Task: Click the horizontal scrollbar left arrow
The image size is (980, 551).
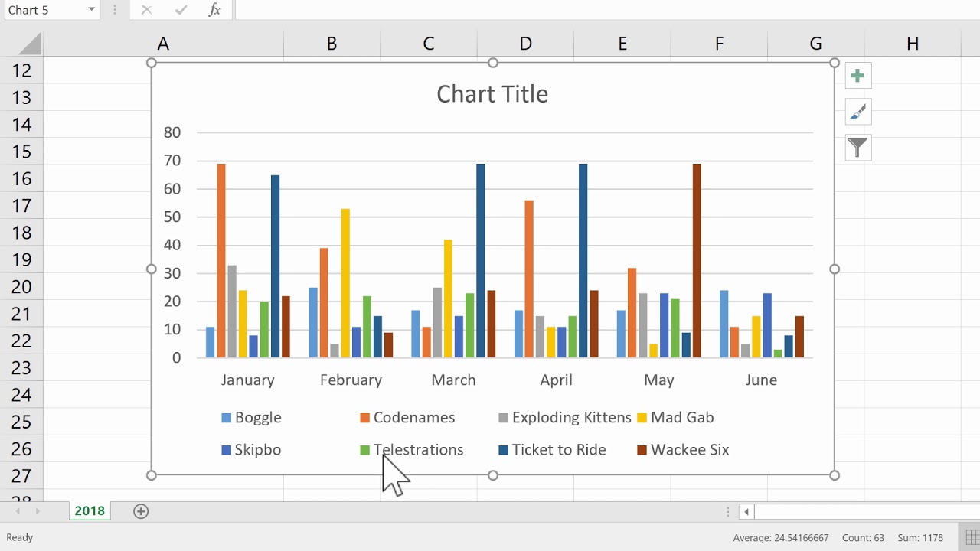Action: pyautogui.click(x=746, y=511)
